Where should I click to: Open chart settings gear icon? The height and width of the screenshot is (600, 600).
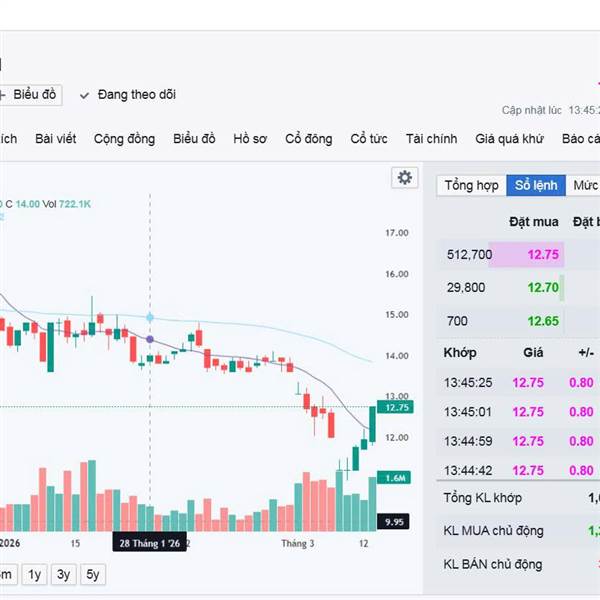tap(404, 177)
